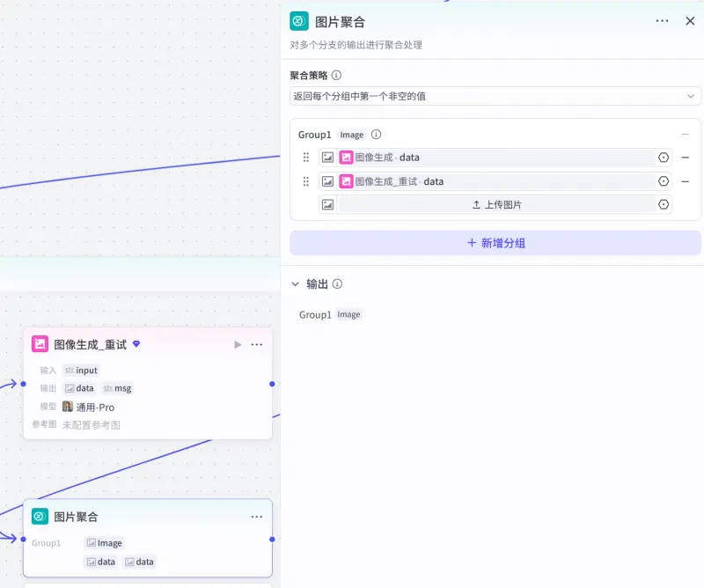
Task: Collapse Group1 with its minus control
Action: [x=685, y=135]
